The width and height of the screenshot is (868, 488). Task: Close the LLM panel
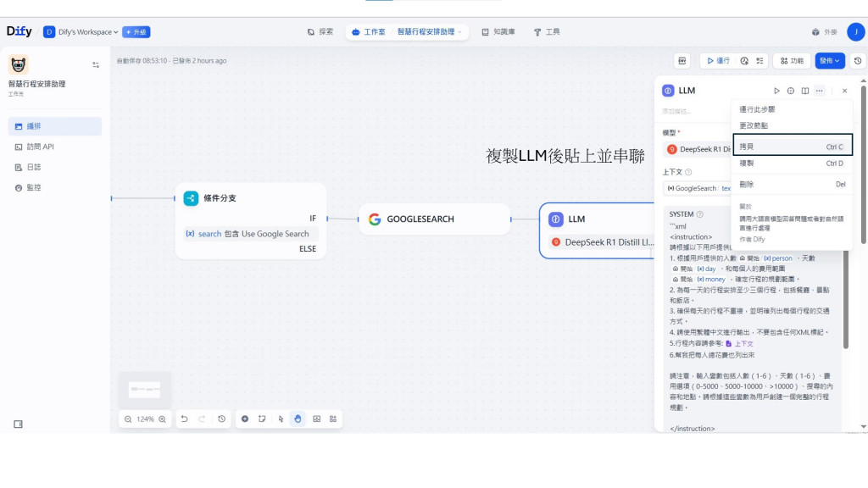coord(845,91)
